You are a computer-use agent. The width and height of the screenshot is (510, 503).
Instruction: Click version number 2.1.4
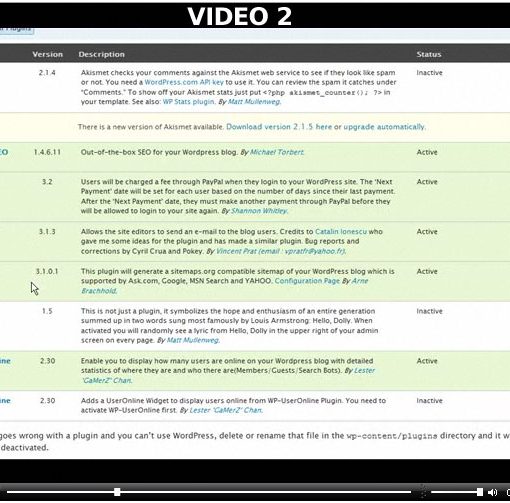click(47, 72)
